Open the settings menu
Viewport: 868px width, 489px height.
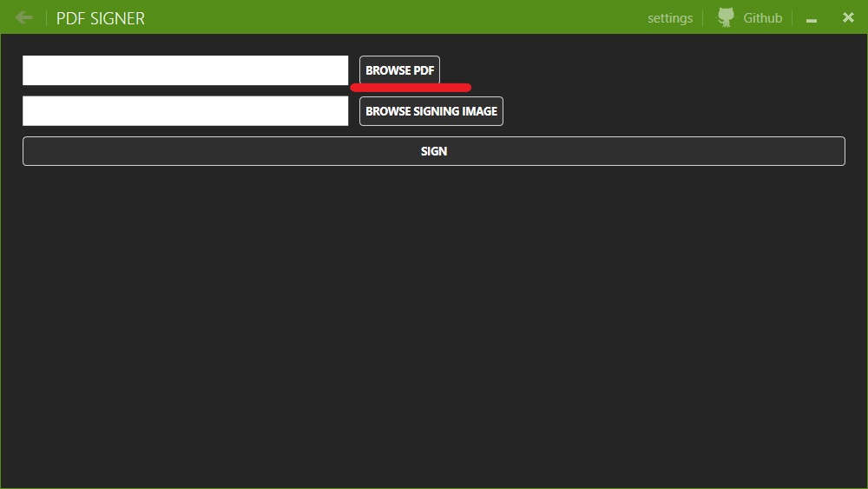(670, 18)
